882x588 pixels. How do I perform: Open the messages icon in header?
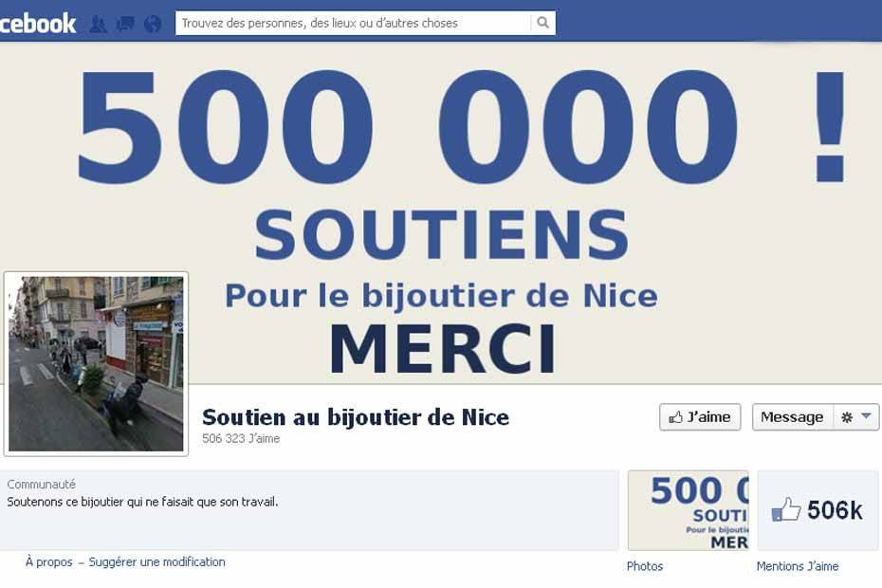coord(125,24)
